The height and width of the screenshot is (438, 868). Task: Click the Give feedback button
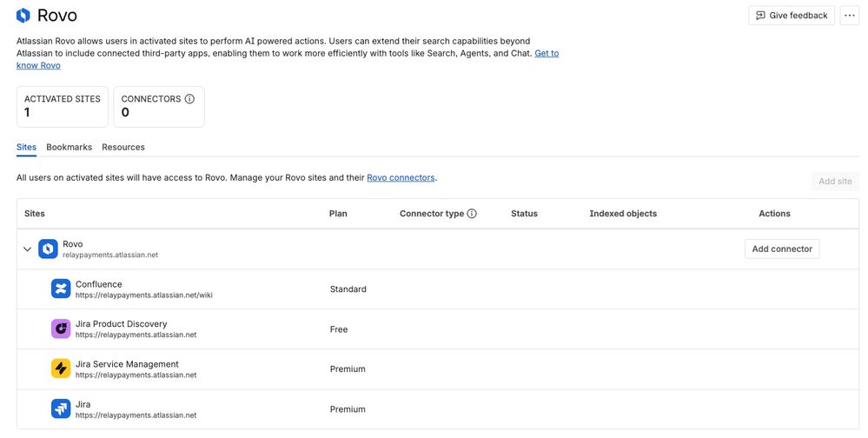coord(792,16)
